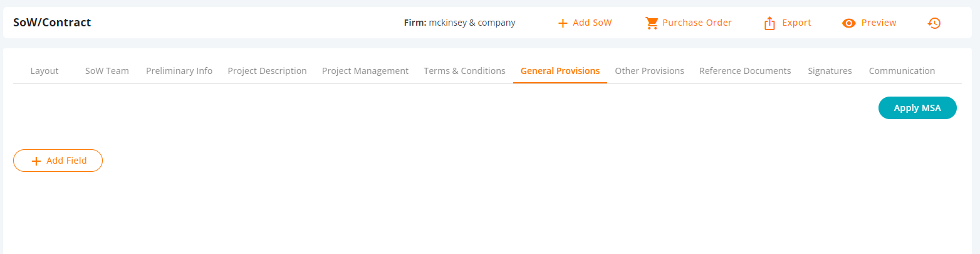Select the Project Management tab

click(365, 71)
